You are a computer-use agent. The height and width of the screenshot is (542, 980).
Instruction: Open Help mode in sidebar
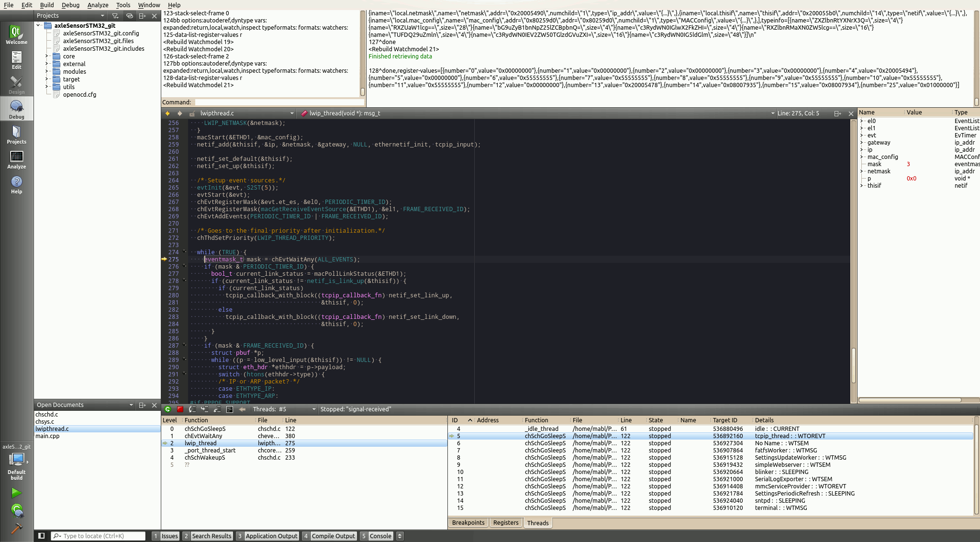coord(17,184)
